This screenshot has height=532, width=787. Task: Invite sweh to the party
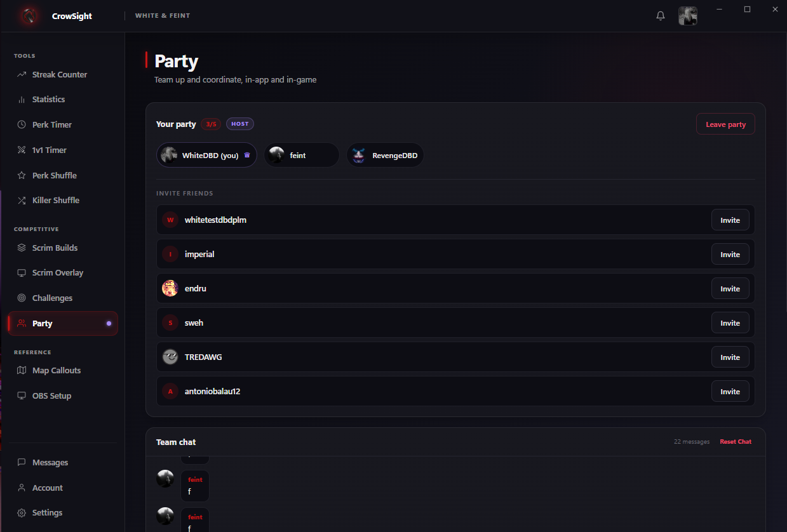click(730, 323)
